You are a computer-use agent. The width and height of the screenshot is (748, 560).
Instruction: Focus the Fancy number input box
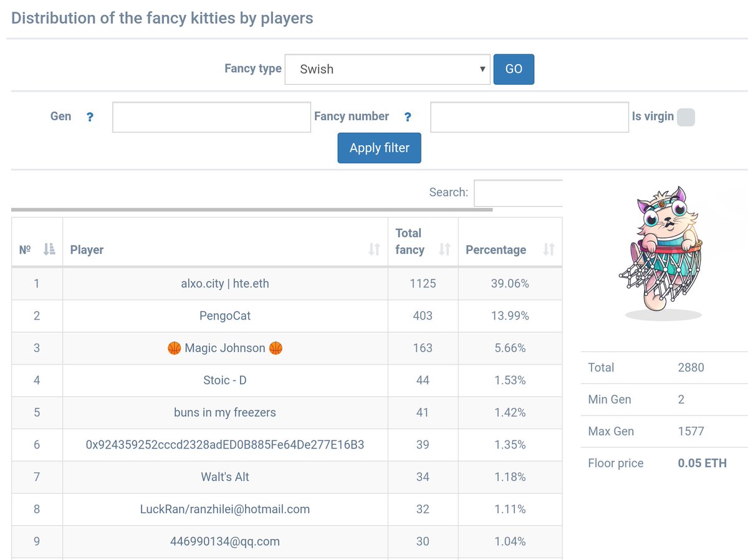click(x=529, y=116)
